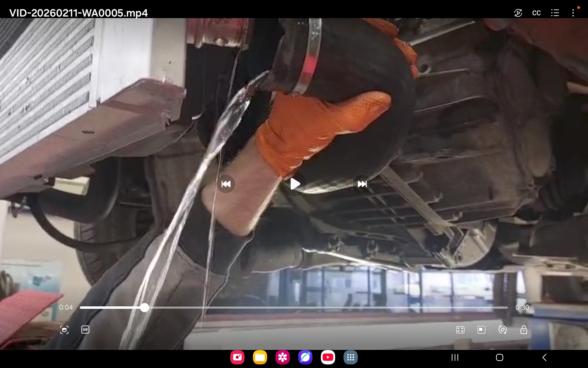Screen dimensions: 588x368
Task: Switch to the pop-up player view
Action: [481, 330]
